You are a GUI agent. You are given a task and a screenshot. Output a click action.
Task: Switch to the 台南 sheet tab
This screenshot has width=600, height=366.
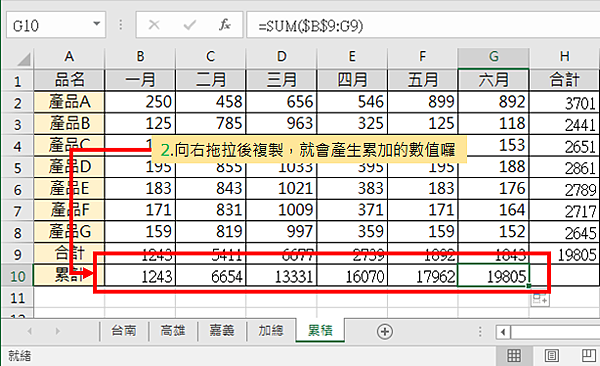[x=124, y=331]
